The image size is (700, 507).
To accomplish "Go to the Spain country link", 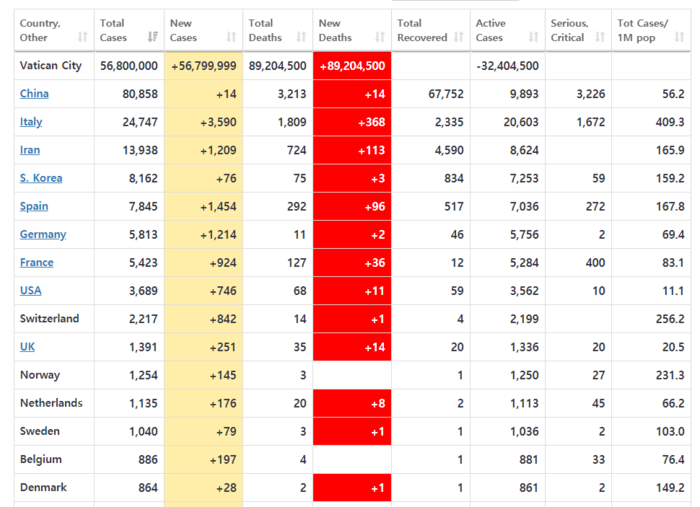I will click(34, 206).
